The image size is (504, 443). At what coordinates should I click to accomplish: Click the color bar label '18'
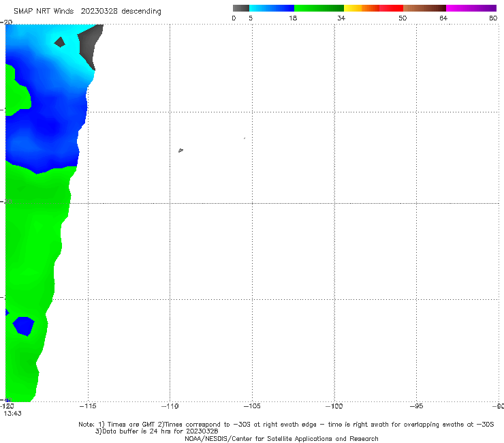[293, 18]
